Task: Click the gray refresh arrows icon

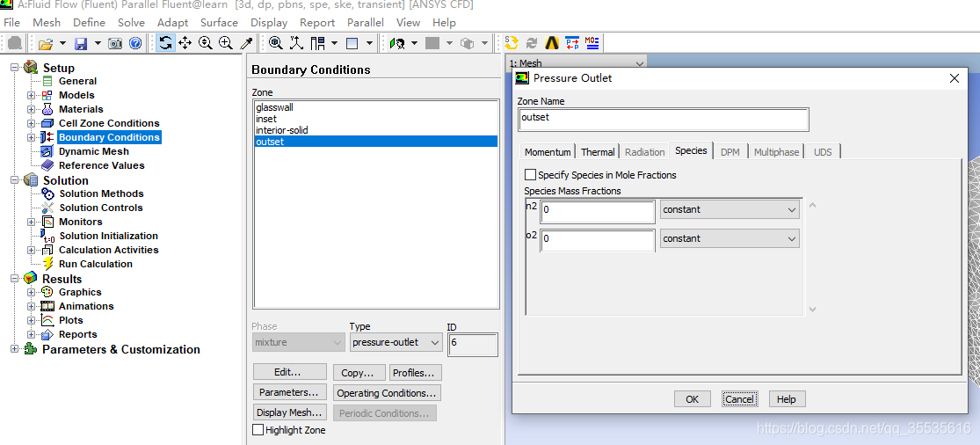Action: pyautogui.click(x=532, y=42)
